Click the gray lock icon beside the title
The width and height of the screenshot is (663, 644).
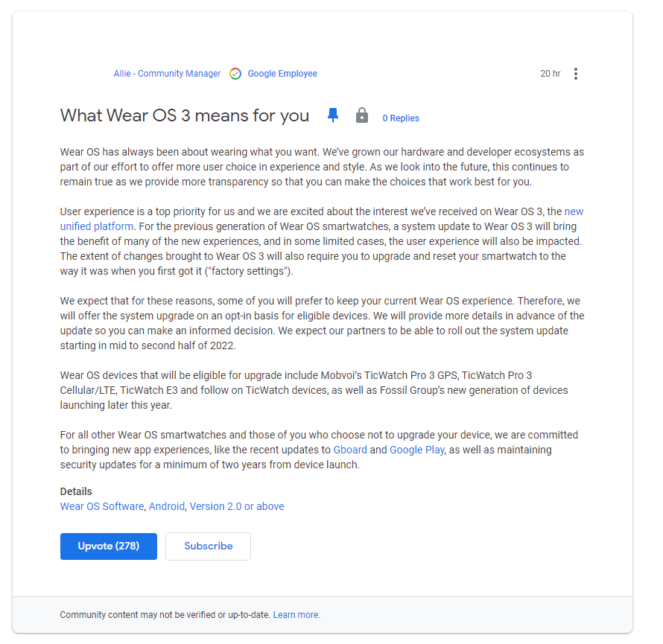click(361, 115)
